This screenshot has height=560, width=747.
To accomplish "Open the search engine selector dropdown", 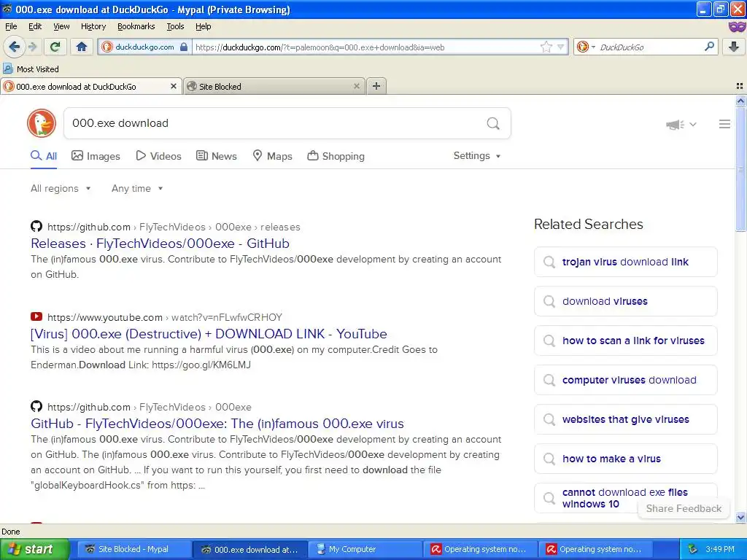I will coord(586,47).
